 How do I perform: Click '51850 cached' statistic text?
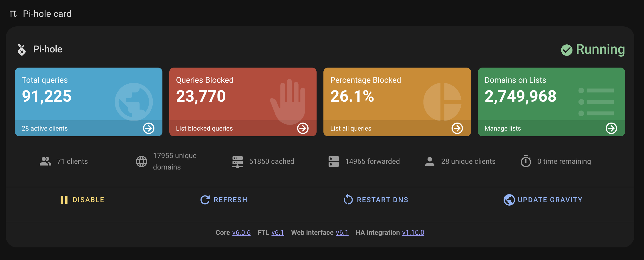coord(272,161)
